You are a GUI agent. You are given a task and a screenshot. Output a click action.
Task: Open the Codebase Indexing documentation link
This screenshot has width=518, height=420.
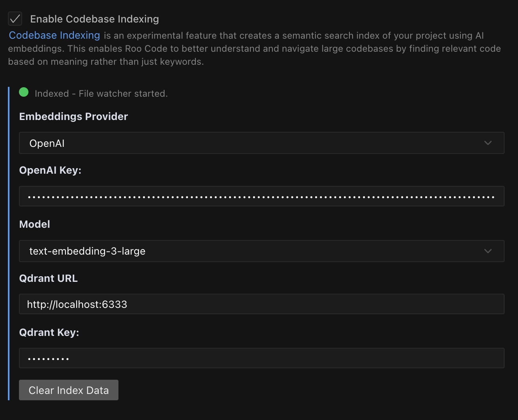point(54,35)
